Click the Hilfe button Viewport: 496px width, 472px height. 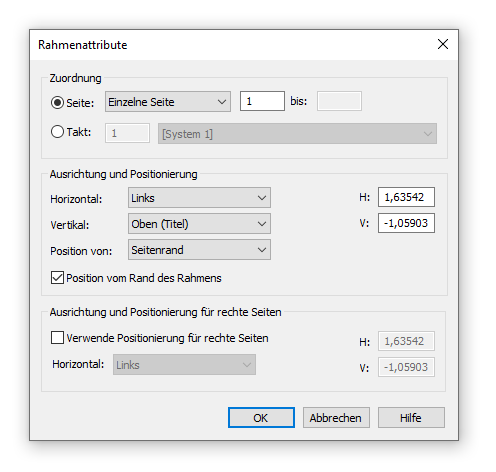(x=411, y=417)
